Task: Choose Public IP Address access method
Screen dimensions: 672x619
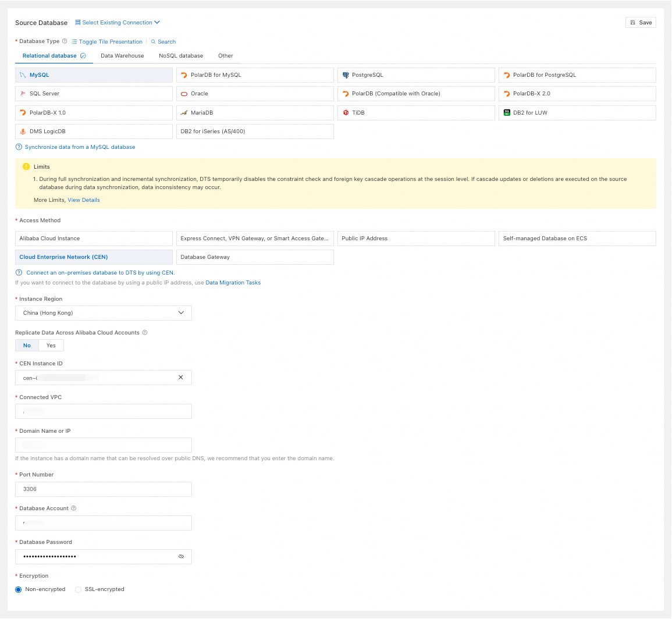Action: pyautogui.click(x=416, y=239)
